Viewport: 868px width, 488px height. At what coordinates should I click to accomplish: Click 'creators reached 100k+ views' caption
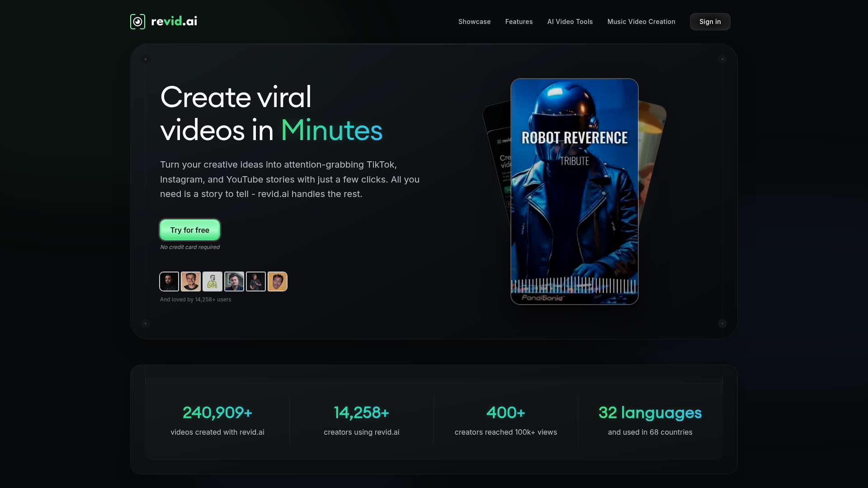[506, 432]
